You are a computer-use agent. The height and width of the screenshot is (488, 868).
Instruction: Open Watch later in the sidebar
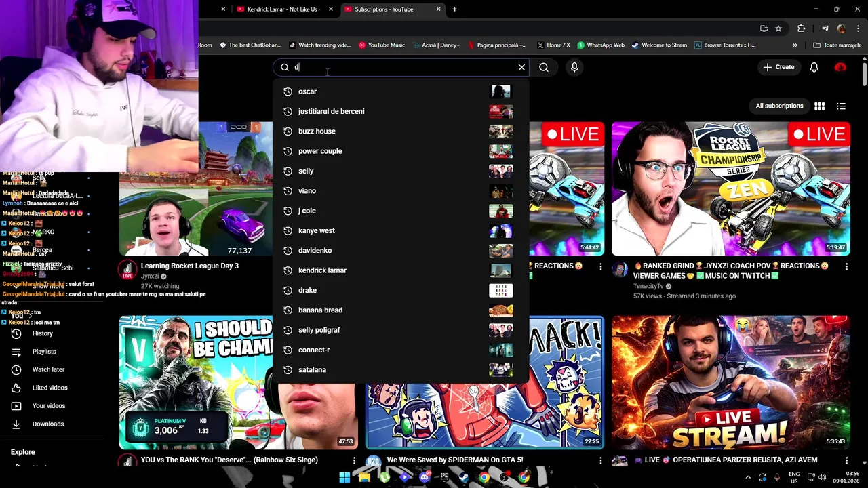pos(47,369)
